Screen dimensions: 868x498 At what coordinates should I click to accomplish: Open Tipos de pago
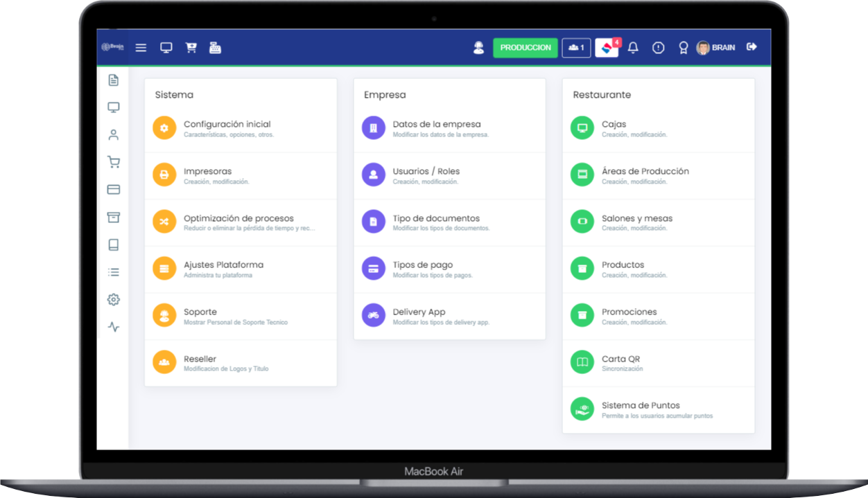[422, 265]
